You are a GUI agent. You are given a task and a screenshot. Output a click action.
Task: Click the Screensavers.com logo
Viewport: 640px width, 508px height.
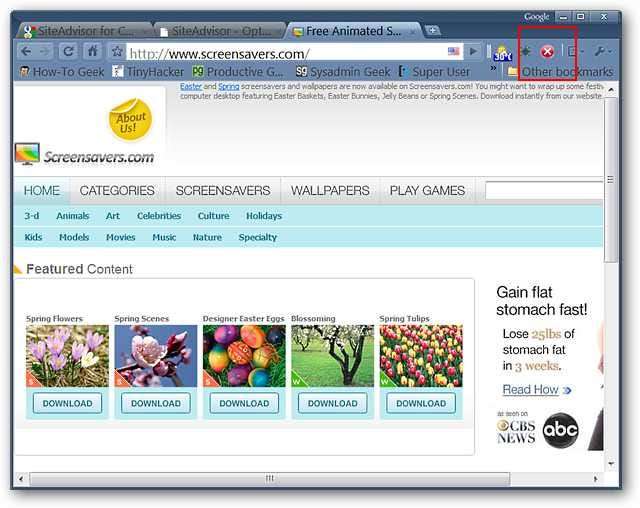coord(84,154)
